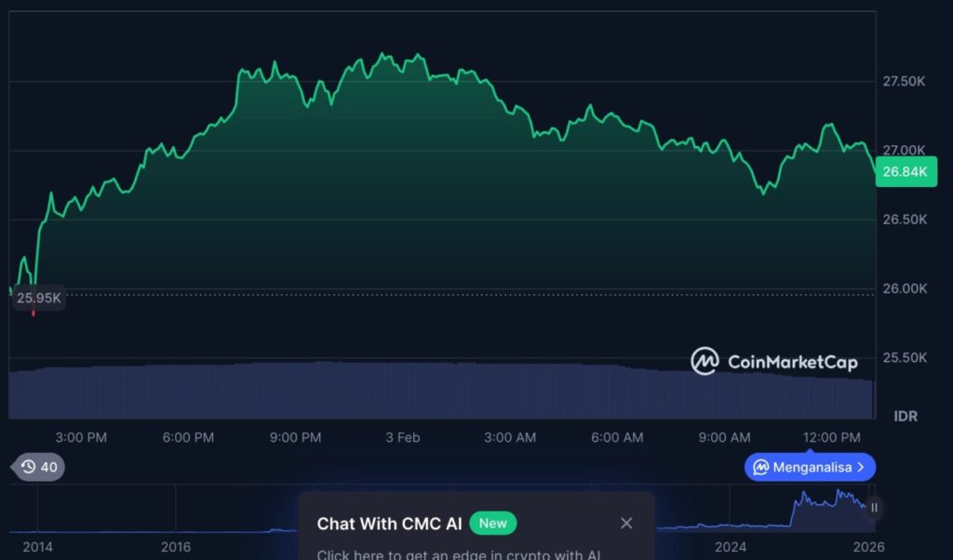Select the 2024 mark on timeline navigator
Screen dimensions: 953x560
(731, 546)
